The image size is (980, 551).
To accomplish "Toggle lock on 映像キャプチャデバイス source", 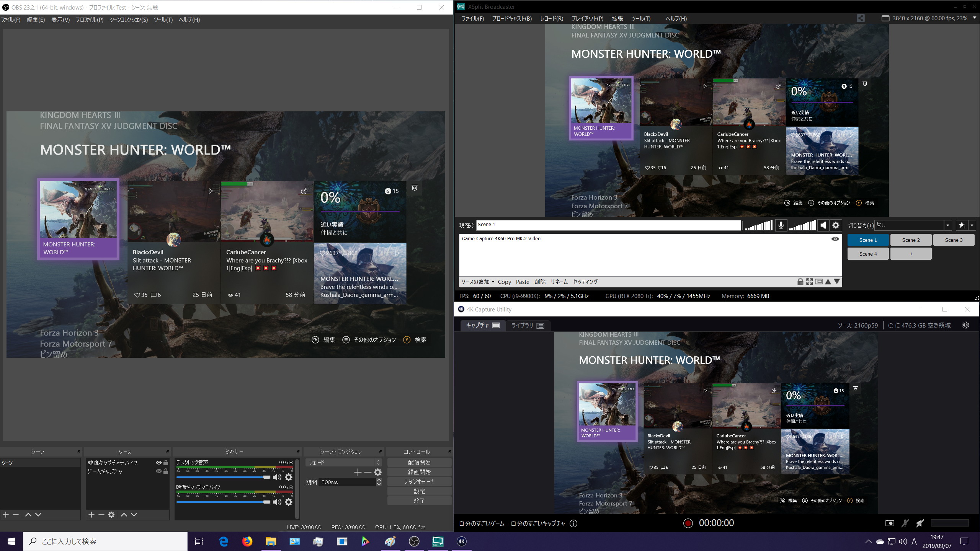I will point(166,463).
